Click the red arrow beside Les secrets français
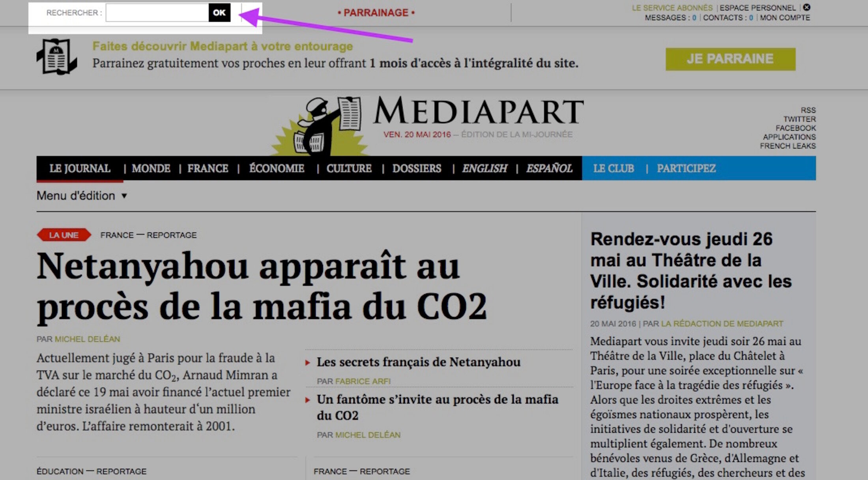 click(x=307, y=362)
